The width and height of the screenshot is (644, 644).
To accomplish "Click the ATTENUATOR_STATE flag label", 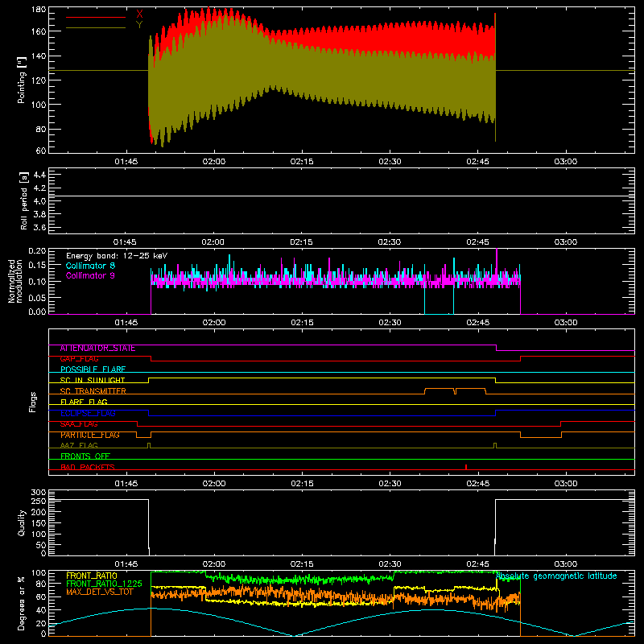I will coord(97,349).
